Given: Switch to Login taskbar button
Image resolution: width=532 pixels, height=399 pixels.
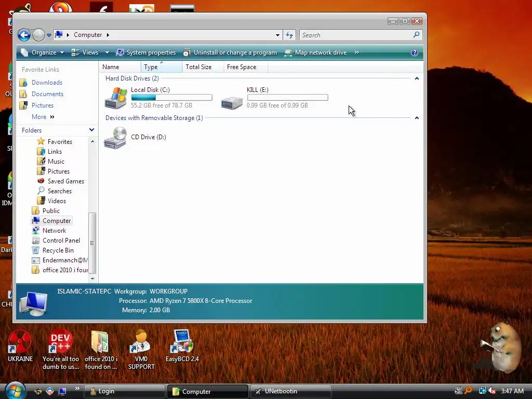Looking at the screenshot, I should (x=124, y=392).
